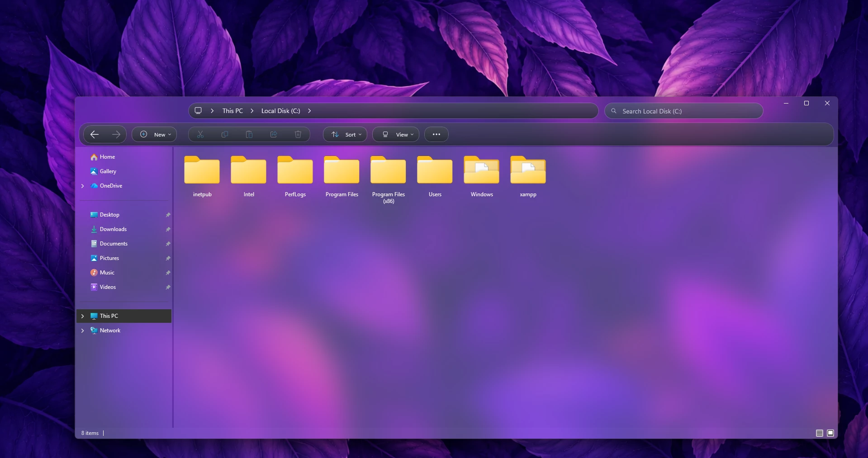Go forward using the right arrow

pyautogui.click(x=116, y=134)
